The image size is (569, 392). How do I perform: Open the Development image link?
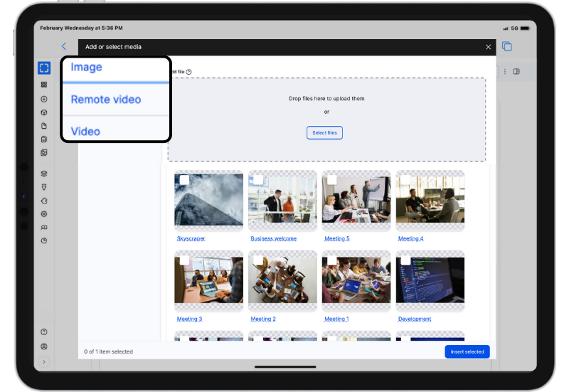414,319
